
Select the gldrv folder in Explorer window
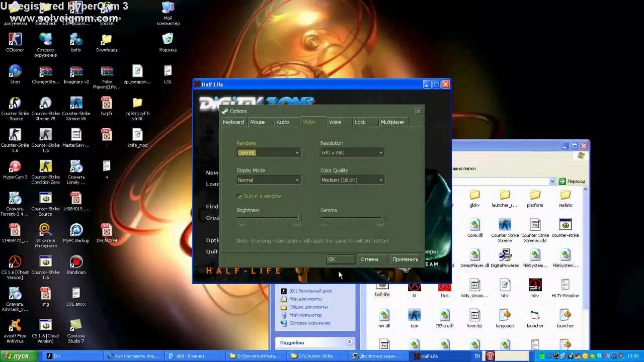tap(474, 198)
